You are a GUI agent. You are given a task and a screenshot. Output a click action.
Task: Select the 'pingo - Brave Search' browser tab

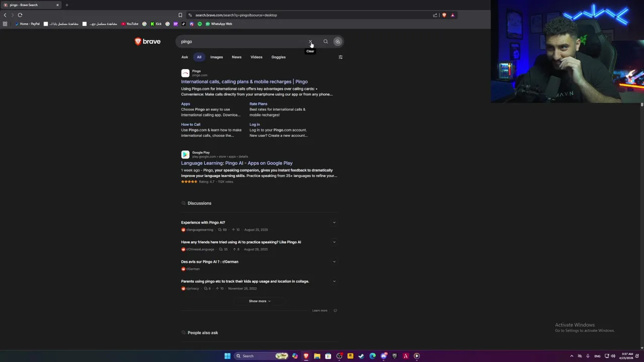point(30,5)
